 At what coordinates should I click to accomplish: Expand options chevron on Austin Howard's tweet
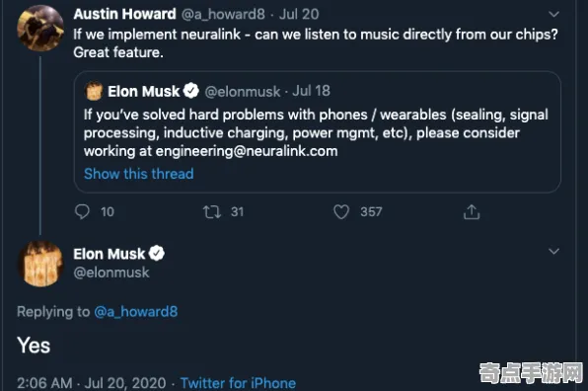coord(553,14)
